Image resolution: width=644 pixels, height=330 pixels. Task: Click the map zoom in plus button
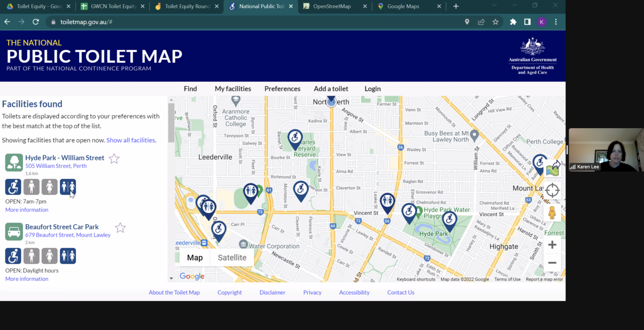click(552, 245)
